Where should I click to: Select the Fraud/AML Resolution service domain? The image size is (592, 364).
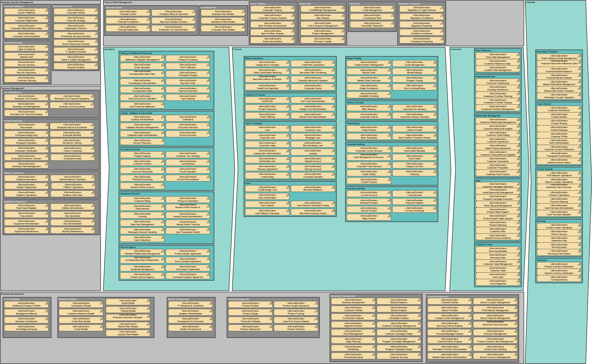[372, 25]
